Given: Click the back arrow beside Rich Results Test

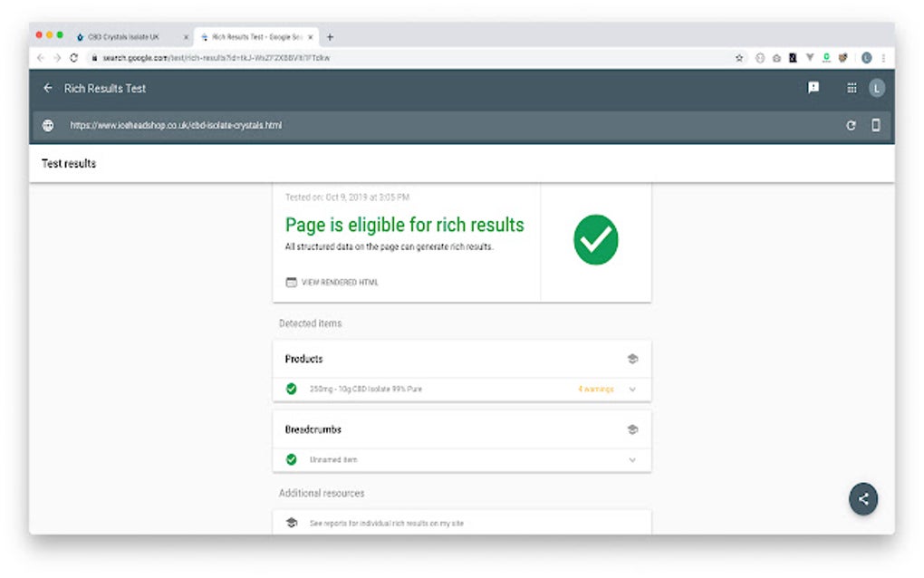Looking at the screenshot, I should 47,88.
